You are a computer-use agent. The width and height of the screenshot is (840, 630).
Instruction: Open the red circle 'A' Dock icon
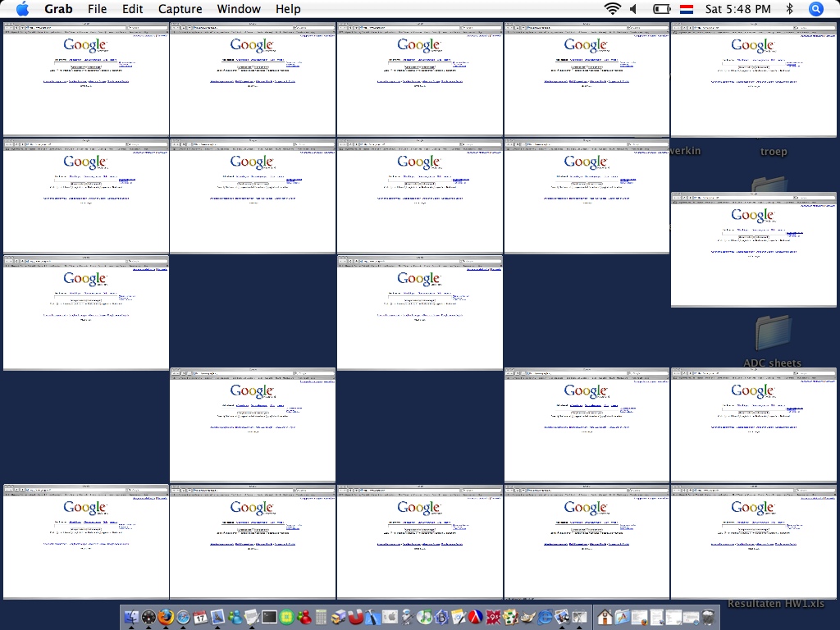[475, 618]
